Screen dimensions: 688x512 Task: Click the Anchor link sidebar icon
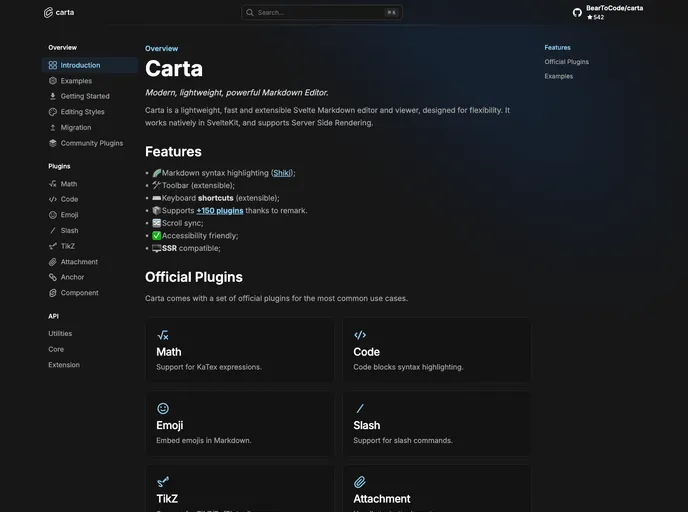[x=53, y=277]
